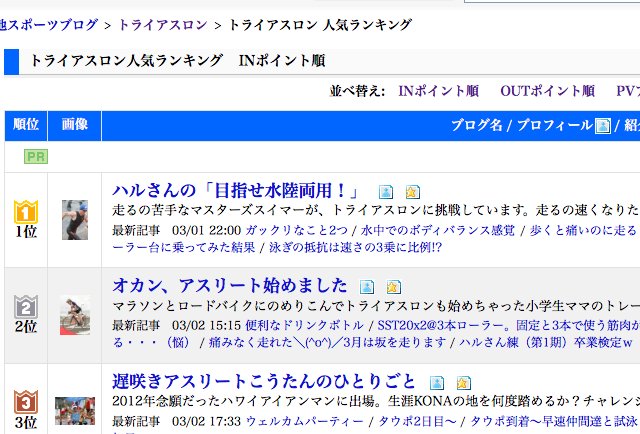Sort ranking by OUTポイント順

tap(547, 91)
